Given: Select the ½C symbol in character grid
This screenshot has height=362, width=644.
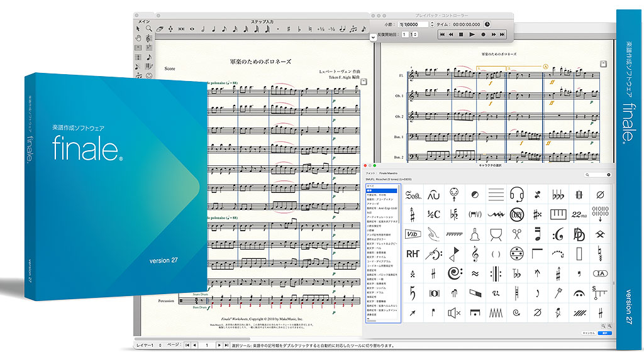Looking at the screenshot, I should 434,214.
